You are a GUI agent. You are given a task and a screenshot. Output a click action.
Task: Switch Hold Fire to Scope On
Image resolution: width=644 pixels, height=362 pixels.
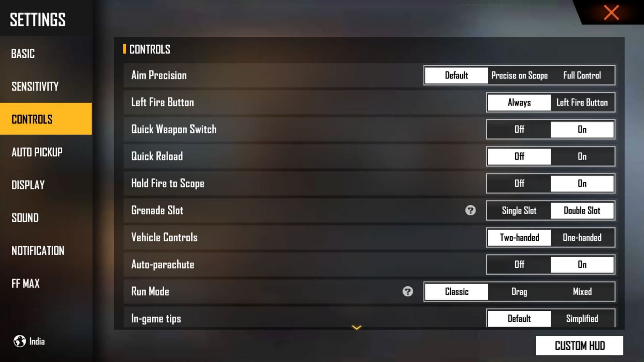pos(581,183)
